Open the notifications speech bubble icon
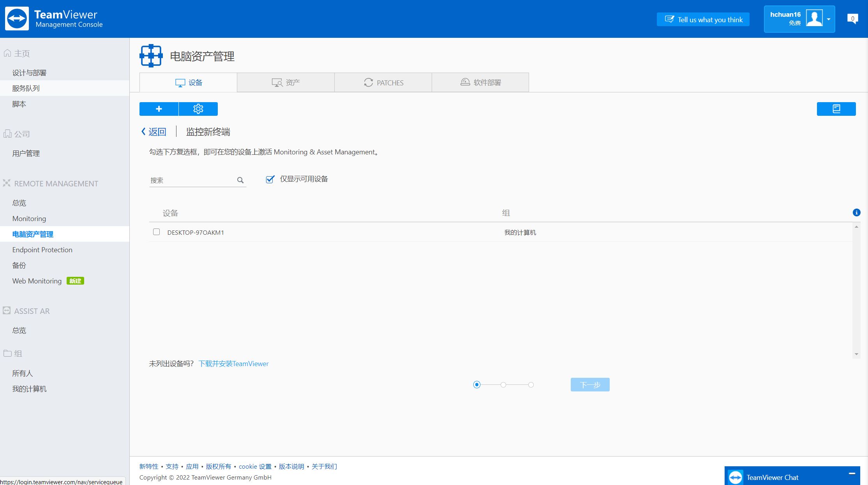Screen dimensions: 868x485 [852, 19]
